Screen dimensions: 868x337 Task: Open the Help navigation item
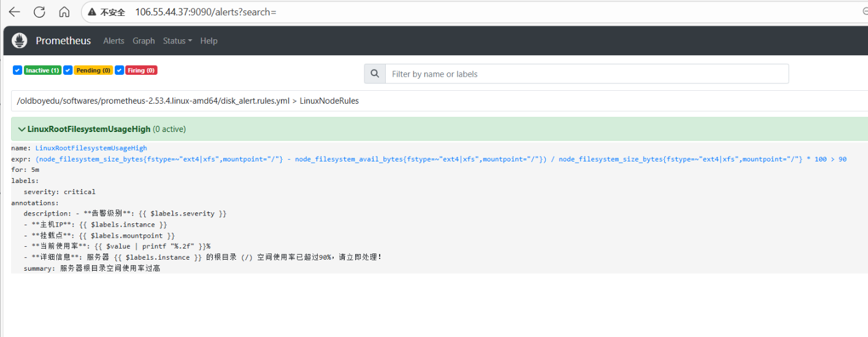(209, 41)
